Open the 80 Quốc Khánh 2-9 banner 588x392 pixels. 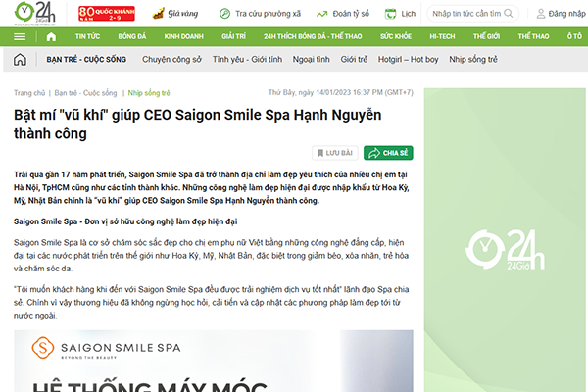coord(107,14)
